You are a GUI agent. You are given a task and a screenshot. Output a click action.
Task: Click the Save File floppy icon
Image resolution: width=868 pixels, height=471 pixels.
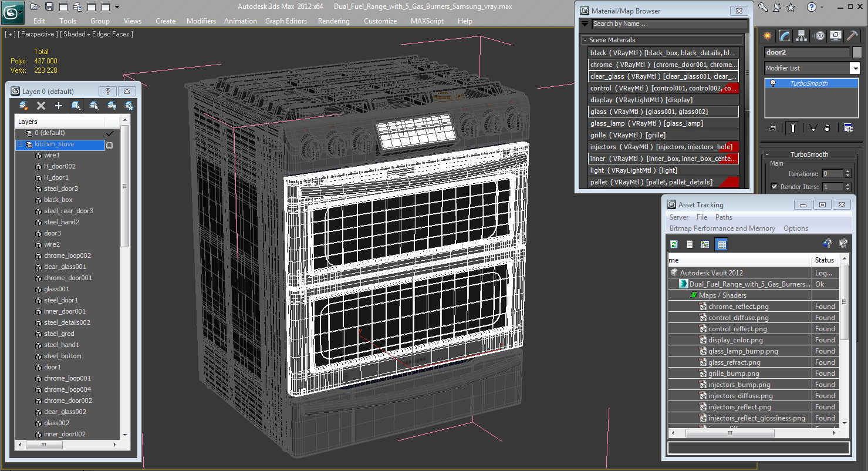(x=49, y=7)
